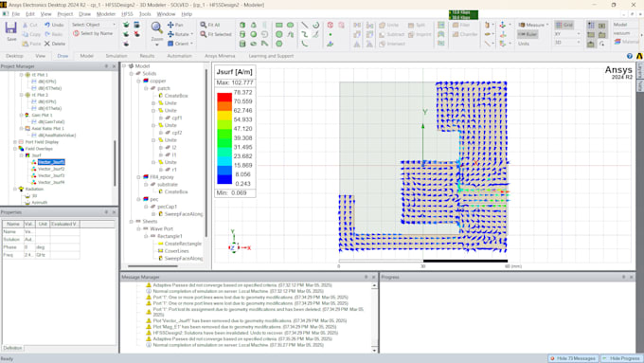Select the Draw Cylinder primitive icon
The width and height of the screenshot is (644, 363).
242,34
